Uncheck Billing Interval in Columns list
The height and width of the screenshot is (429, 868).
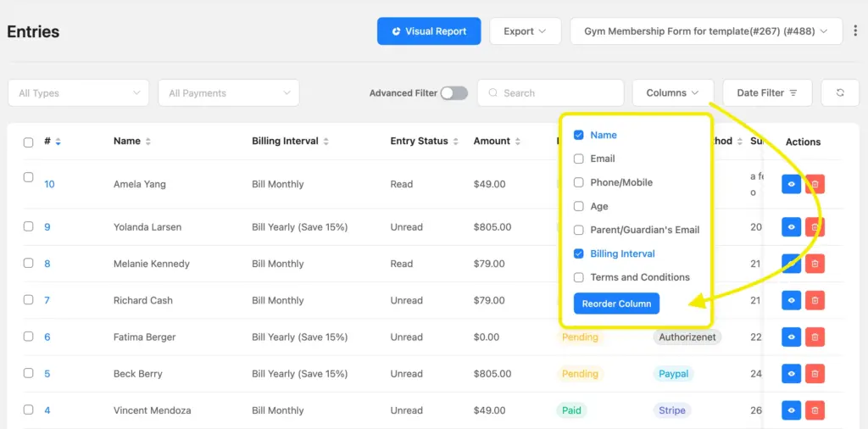(578, 253)
